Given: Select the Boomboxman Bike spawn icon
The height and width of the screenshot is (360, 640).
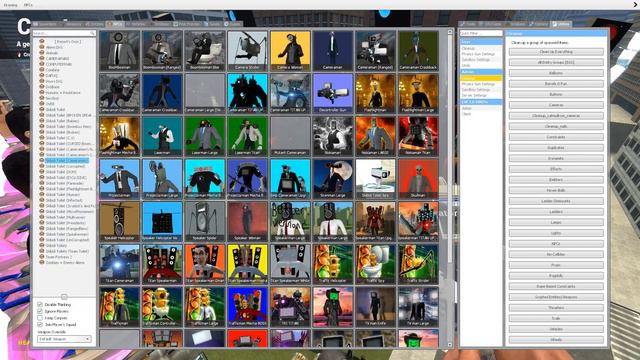Looking at the screenshot, I should (x=205, y=51).
